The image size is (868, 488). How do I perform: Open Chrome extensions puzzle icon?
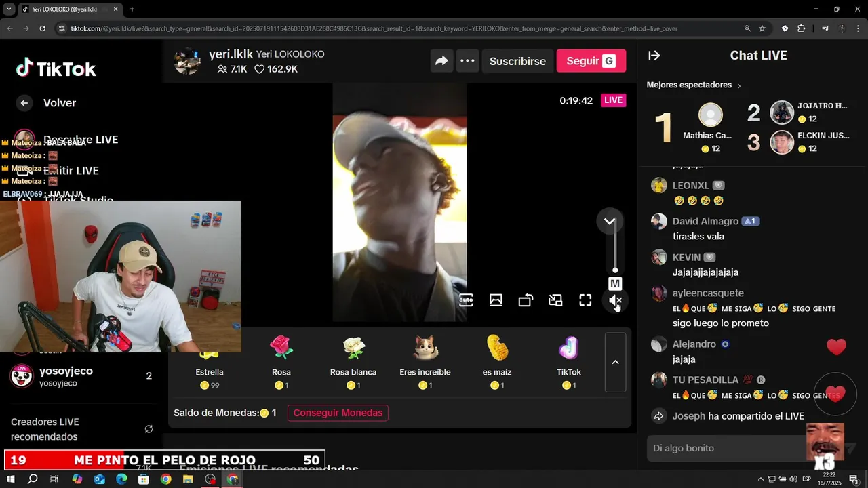coord(801,28)
